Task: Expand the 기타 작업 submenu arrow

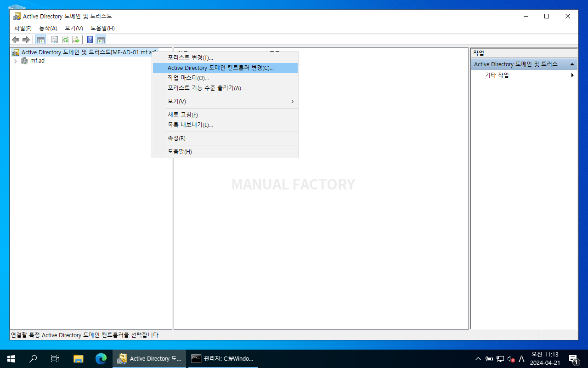Action: 572,75
